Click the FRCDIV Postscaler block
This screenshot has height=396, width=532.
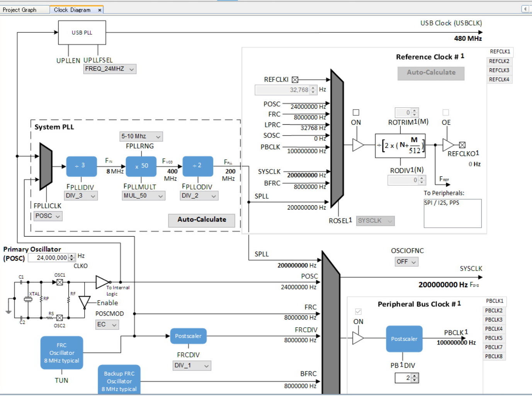click(188, 336)
